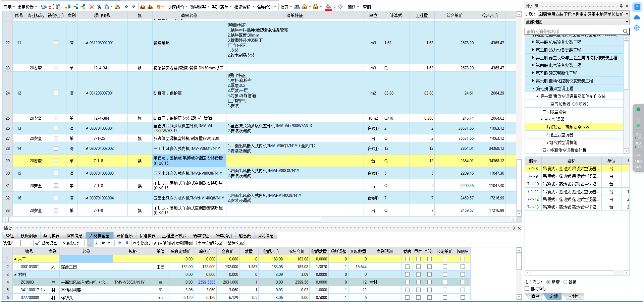Click the blue cloud icon on right sidebar
644x302 pixels.
637,17
